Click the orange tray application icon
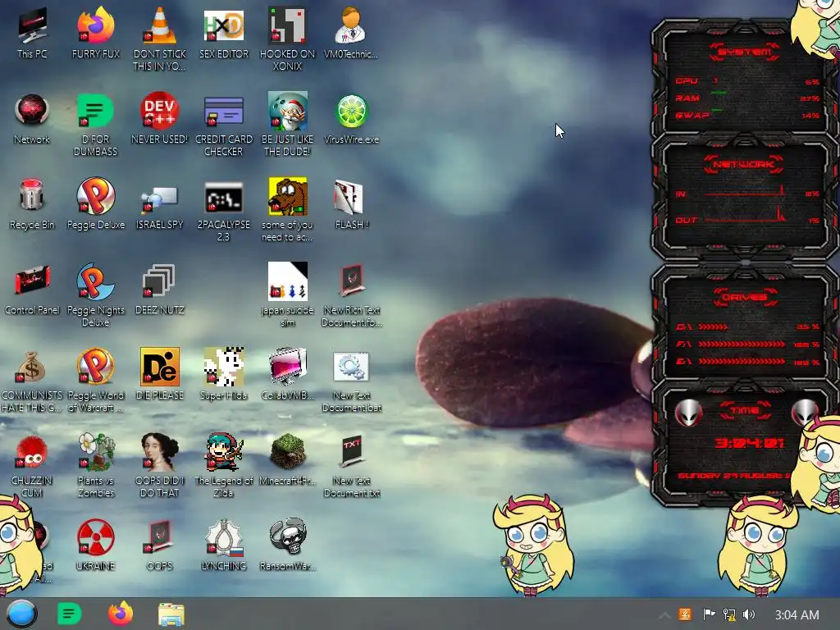Viewport: 840px width, 630px height. pos(685,614)
